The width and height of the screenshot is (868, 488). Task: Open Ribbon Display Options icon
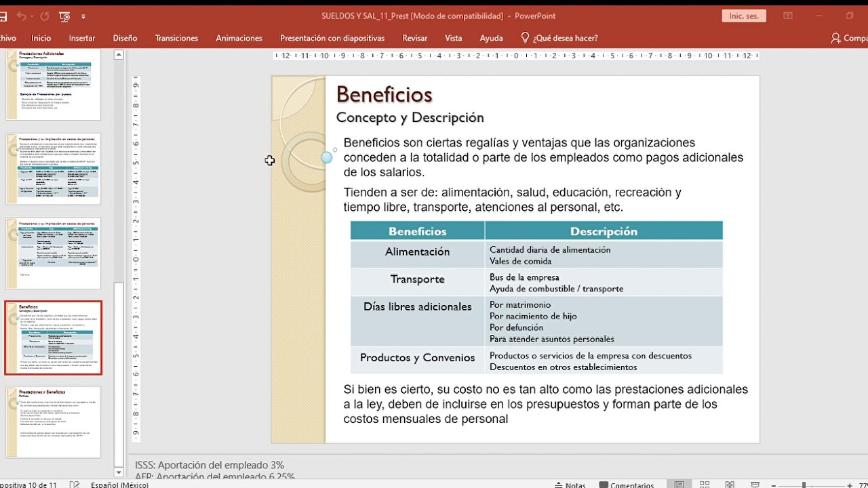click(x=788, y=16)
